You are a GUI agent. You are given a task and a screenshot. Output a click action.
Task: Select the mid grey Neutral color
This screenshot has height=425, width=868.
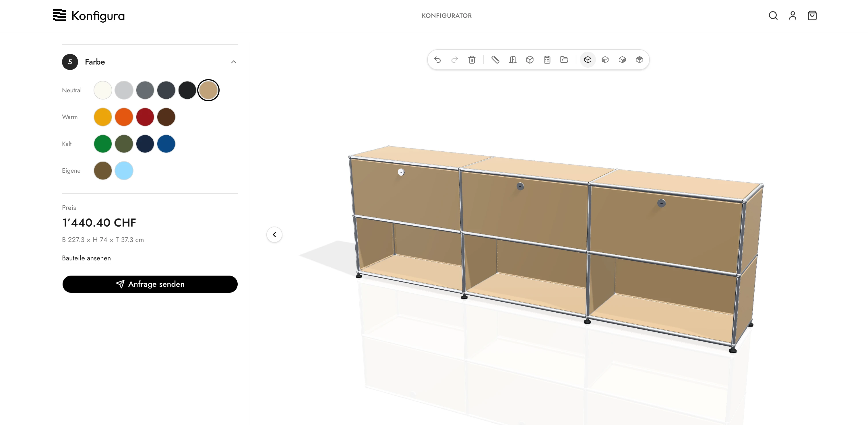pyautogui.click(x=145, y=90)
